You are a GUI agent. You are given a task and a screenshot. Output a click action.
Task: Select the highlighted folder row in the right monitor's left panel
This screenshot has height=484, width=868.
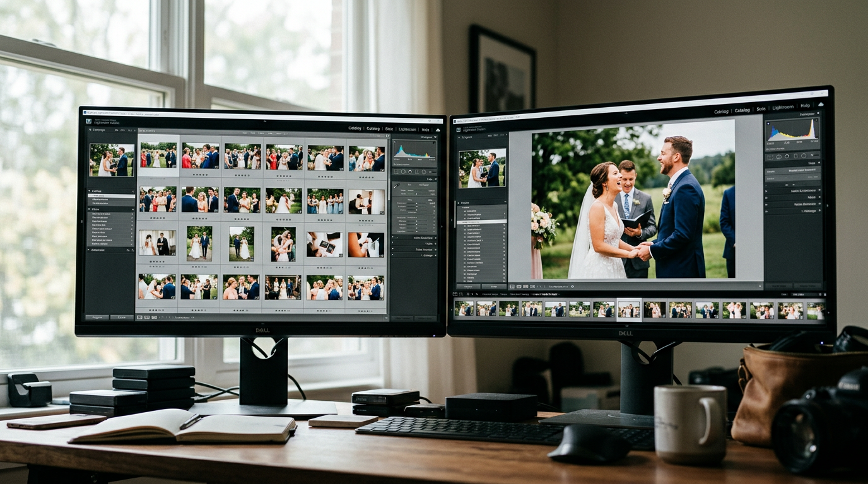[483, 222]
